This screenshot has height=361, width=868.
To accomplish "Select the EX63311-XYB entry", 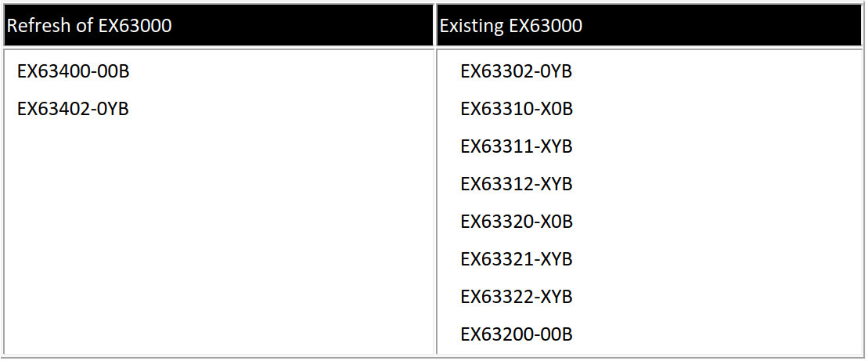I will 517,146.
